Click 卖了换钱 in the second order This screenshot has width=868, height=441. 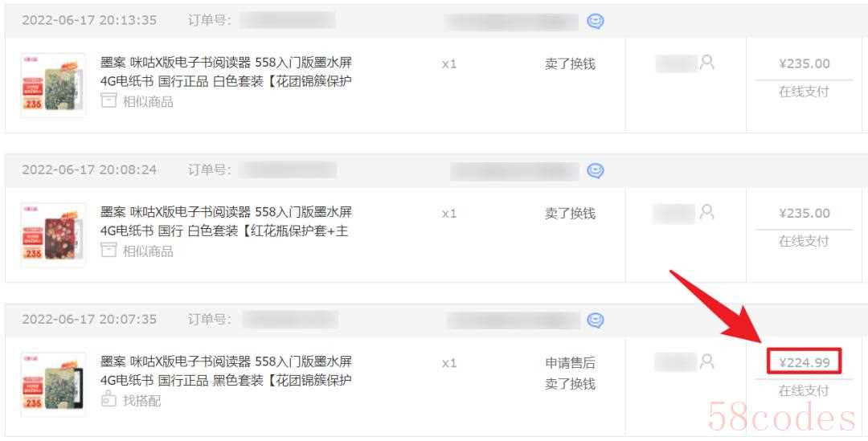click(570, 214)
